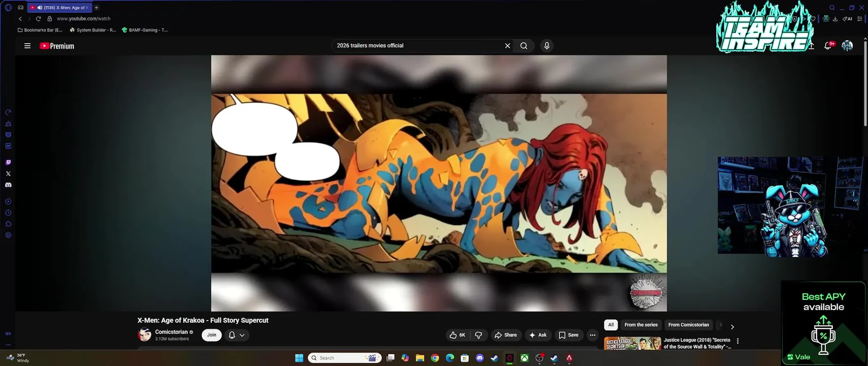
Task: Open the YouTube hamburger guide menu
Action: coord(27,46)
